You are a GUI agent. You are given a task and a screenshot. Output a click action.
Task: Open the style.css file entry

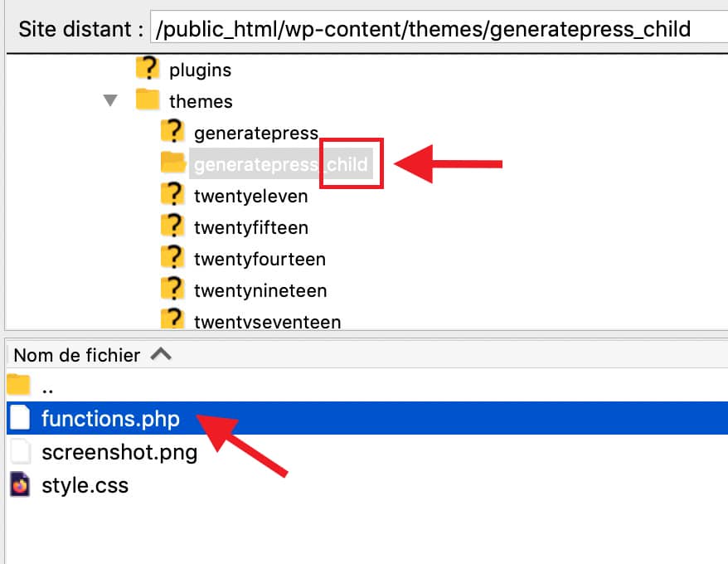pyautogui.click(x=85, y=485)
